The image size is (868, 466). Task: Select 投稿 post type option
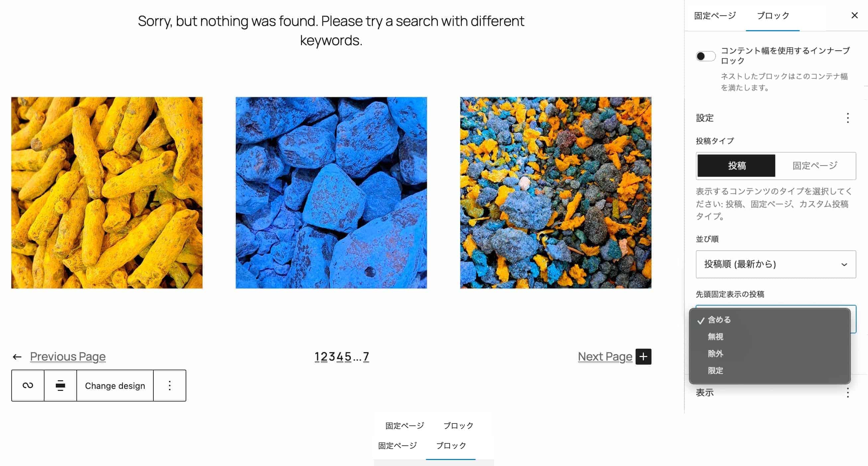736,166
